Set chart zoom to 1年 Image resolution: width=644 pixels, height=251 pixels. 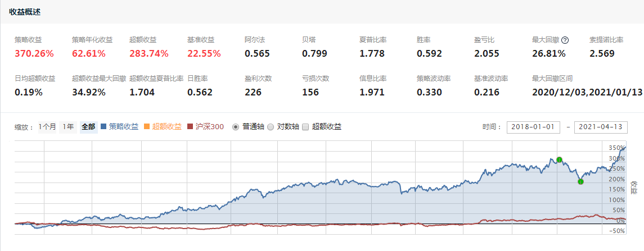68,127
